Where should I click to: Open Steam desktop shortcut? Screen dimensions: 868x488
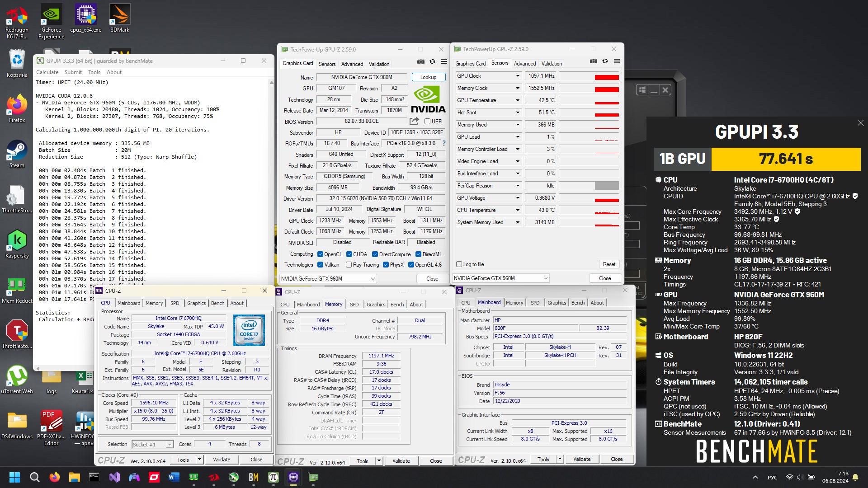pyautogui.click(x=17, y=154)
